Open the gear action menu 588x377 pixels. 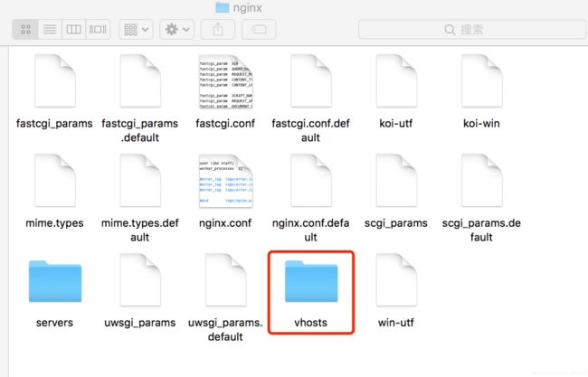point(177,29)
